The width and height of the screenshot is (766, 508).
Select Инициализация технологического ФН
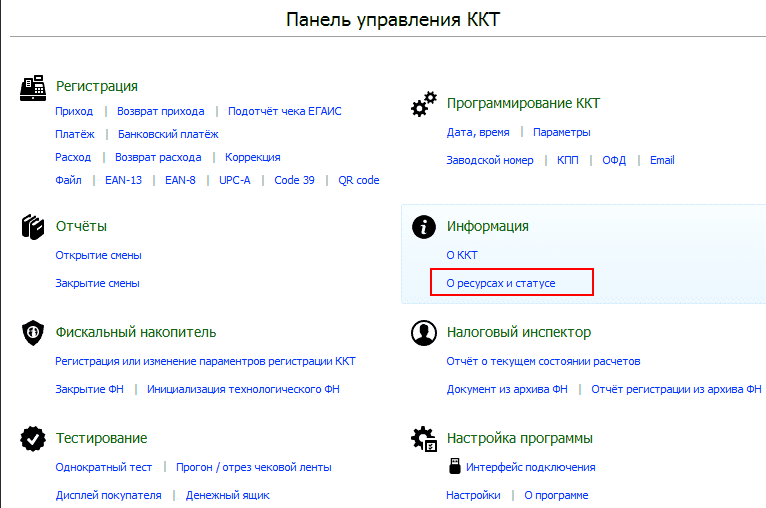tap(243, 389)
